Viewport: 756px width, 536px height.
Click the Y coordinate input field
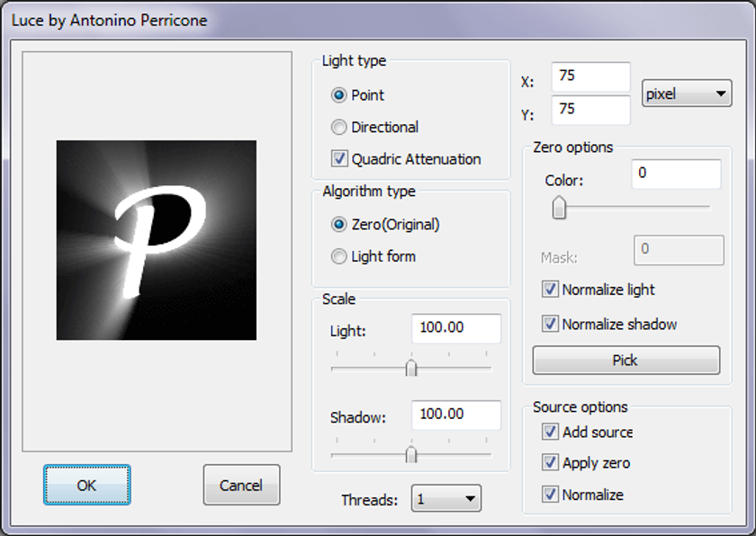point(590,110)
